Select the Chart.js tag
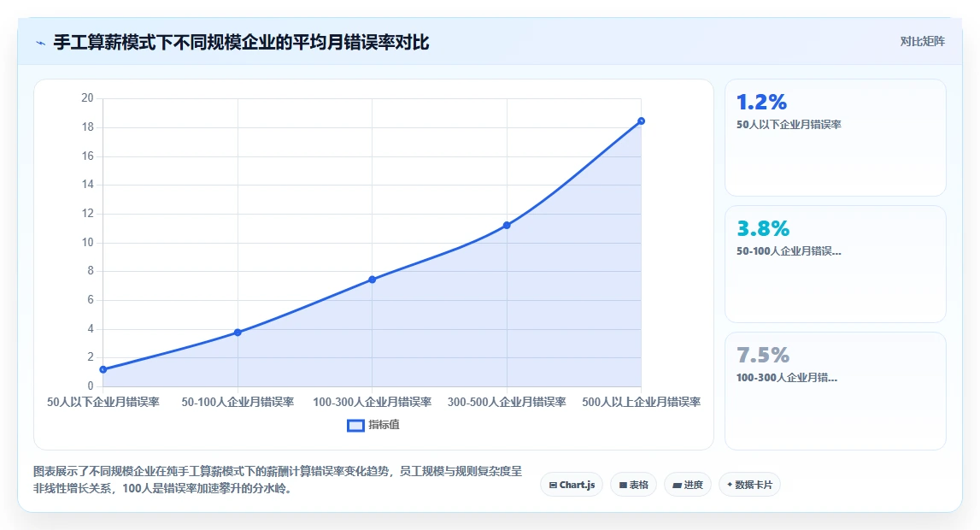Viewport: 980px width, 530px height. pyautogui.click(x=572, y=485)
